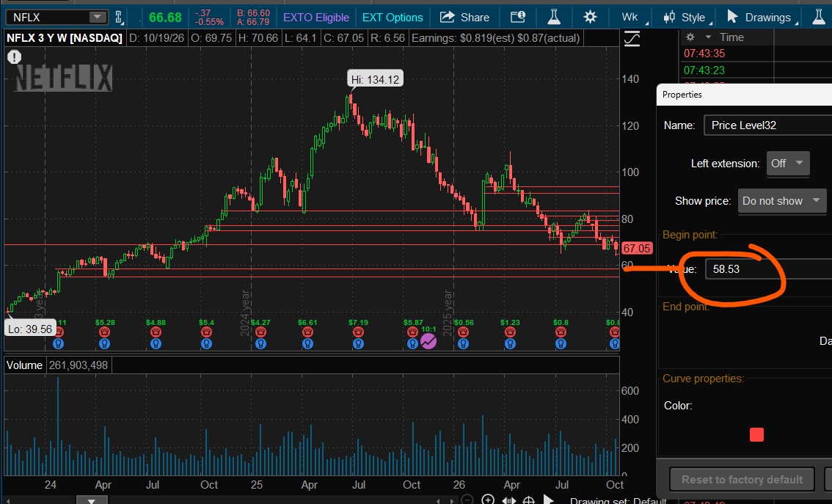Open the Wk timeframe selector
Image resolution: width=832 pixels, height=504 pixels.
pos(634,17)
